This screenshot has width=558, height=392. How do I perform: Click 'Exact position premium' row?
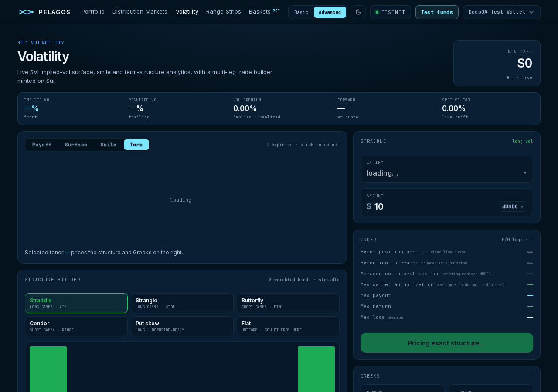[x=447, y=252]
